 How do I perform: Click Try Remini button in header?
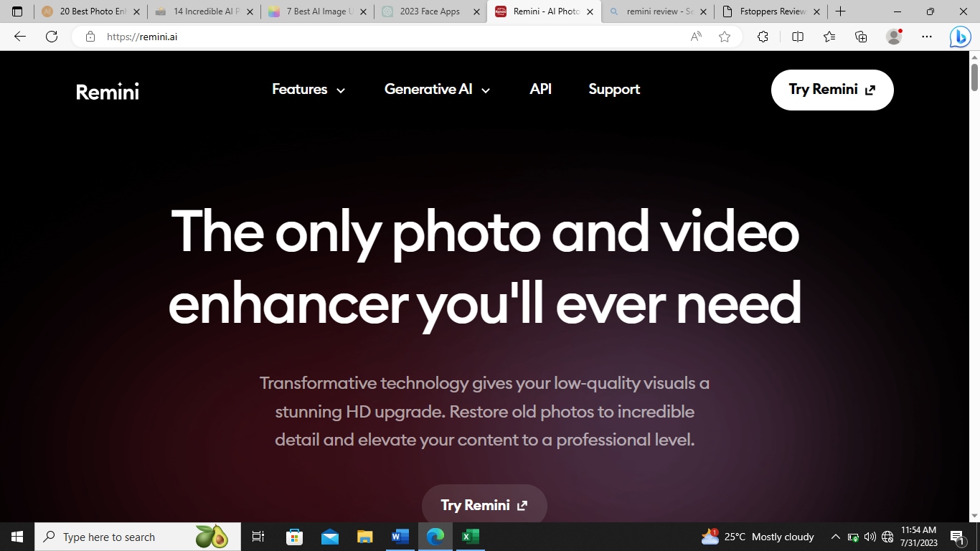(832, 90)
